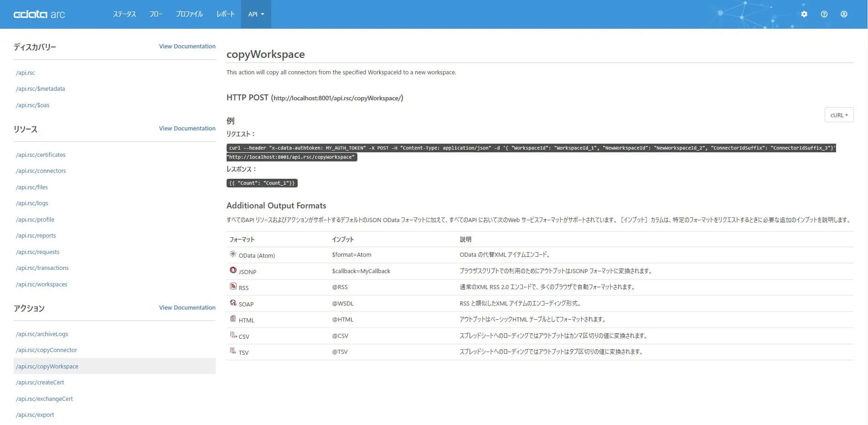Open View Documentation for リソース

click(187, 129)
